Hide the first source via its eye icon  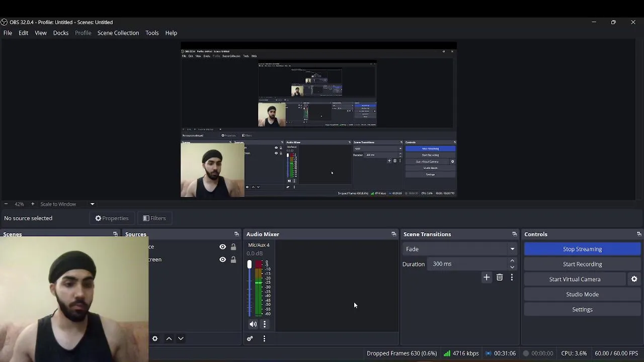point(222,247)
